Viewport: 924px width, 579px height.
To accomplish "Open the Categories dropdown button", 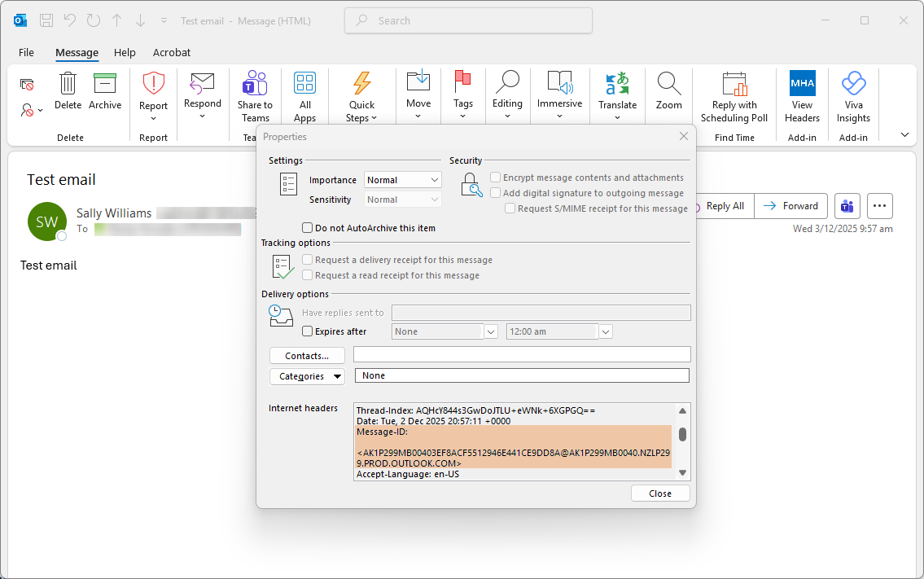I will pyautogui.click(x=307, y=376).
